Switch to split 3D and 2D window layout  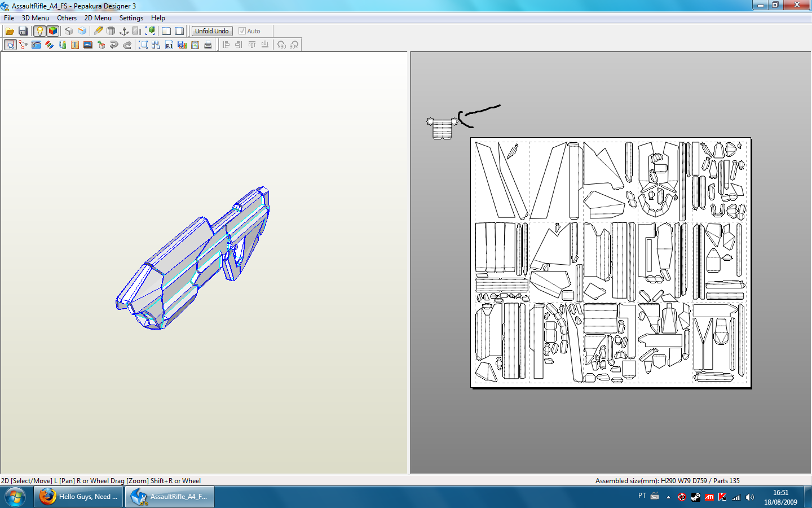pyautogui.click(x=166, y=31)
